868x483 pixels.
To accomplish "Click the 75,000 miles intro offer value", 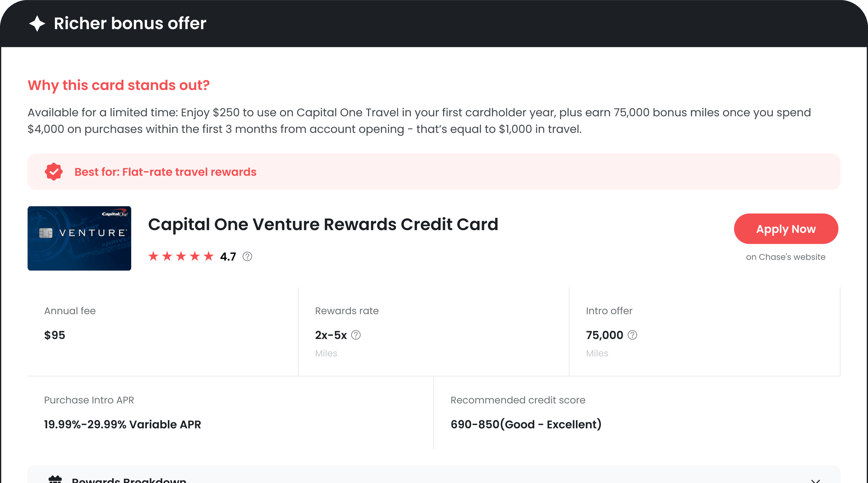I will click(604, 335).
